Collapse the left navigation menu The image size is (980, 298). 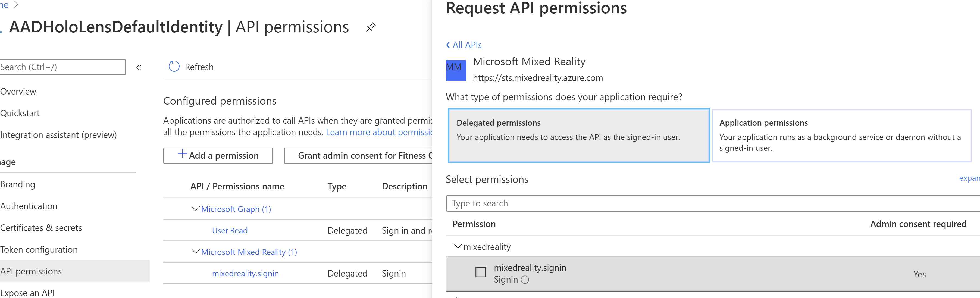coord(139,67)
